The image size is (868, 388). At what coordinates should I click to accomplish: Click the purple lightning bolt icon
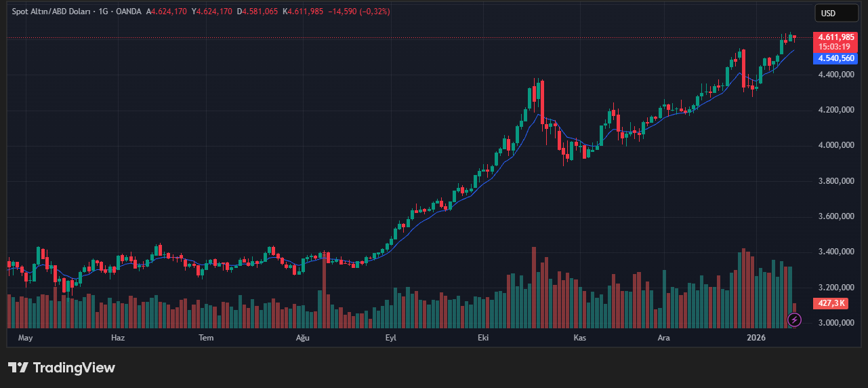tap(795, 319)
